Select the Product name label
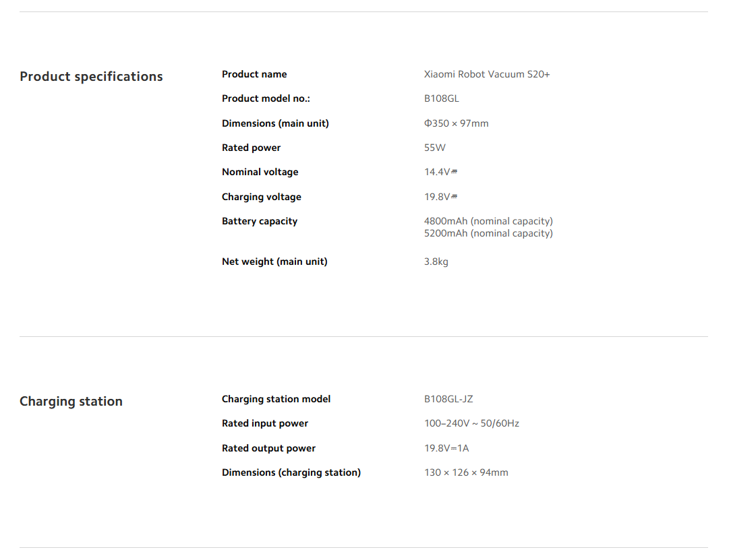 pyautogui.click(x=254, y=74)
